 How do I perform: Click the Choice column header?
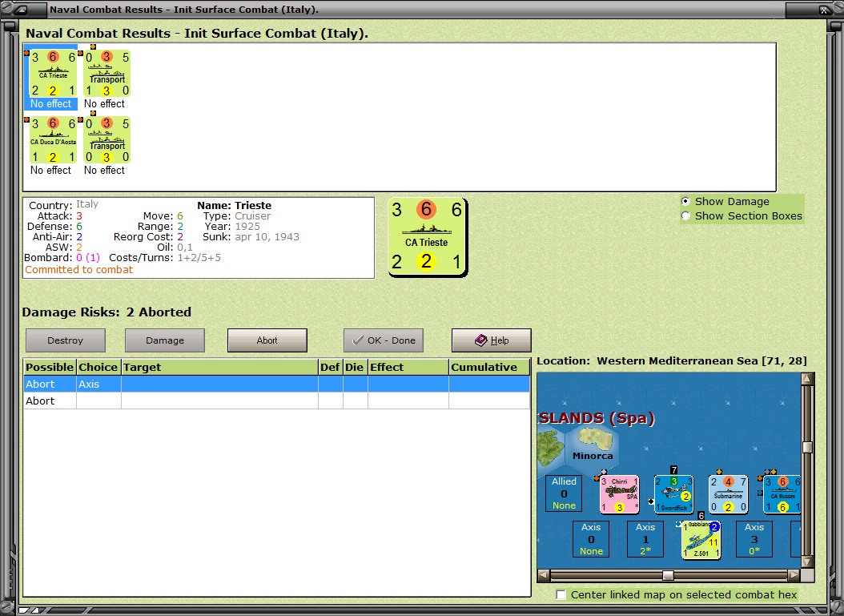pyautogui.click(x=98, y=367)
